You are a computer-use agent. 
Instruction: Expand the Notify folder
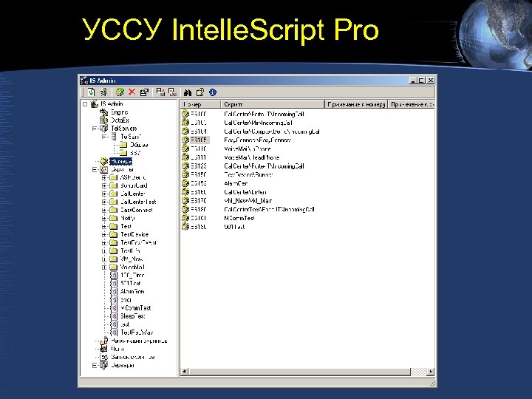[104, 218]
